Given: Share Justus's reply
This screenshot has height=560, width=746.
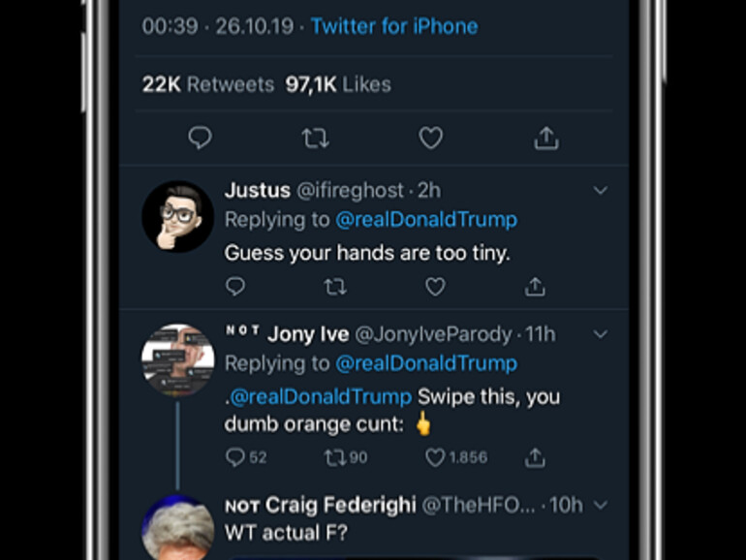Looking at the screenshot, I should (535, 287).
